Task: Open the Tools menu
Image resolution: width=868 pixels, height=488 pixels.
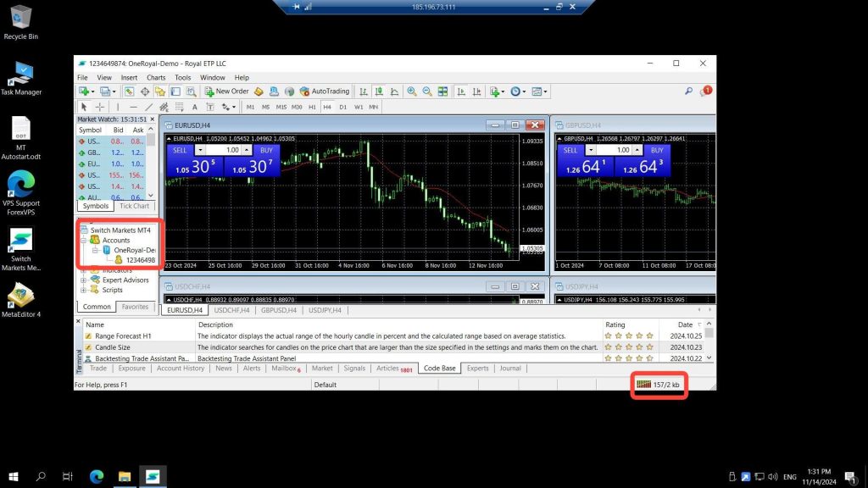Action: pyautogui.click(x=183, y=77)
